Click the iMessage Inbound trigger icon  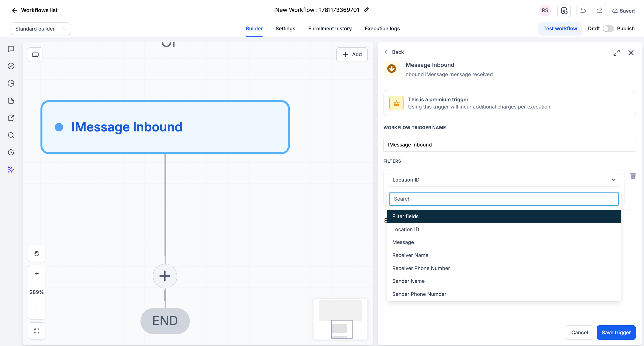(x=392, y=69)
